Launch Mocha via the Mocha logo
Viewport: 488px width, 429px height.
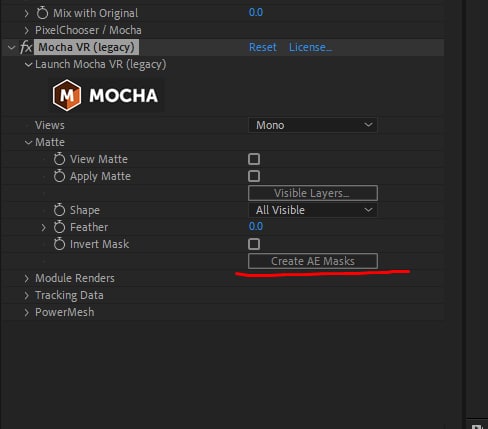click(x=106, y=95)
